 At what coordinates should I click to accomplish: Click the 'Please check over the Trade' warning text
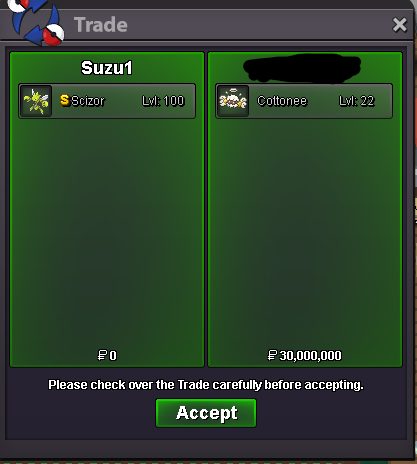pyautogui.click(x=206, y=385)
